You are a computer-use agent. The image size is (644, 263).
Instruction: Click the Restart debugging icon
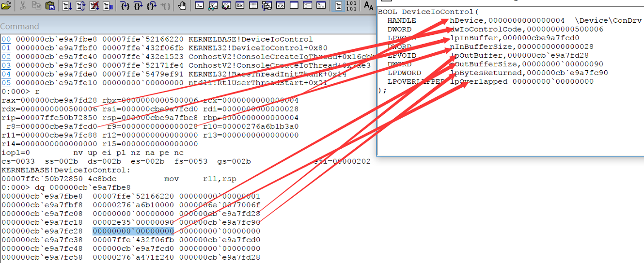pyautogui.click(x=81, y=6)
